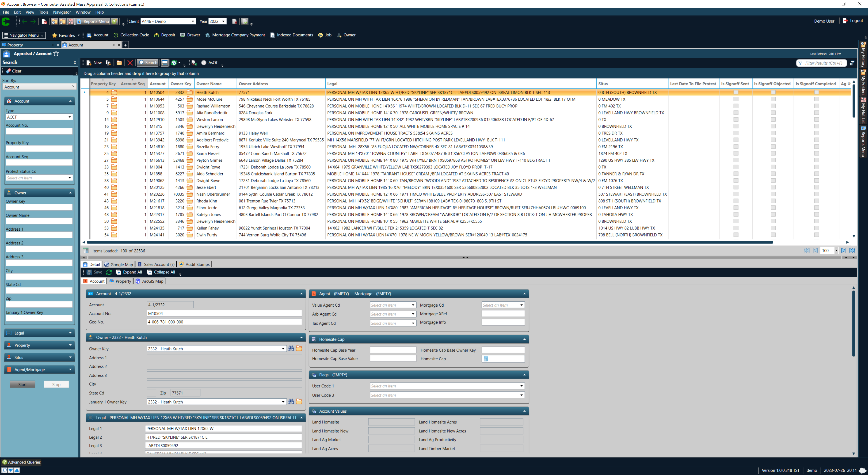Close the Search panel with X
This screenshot has width=868, height=475.
(75, 63)
